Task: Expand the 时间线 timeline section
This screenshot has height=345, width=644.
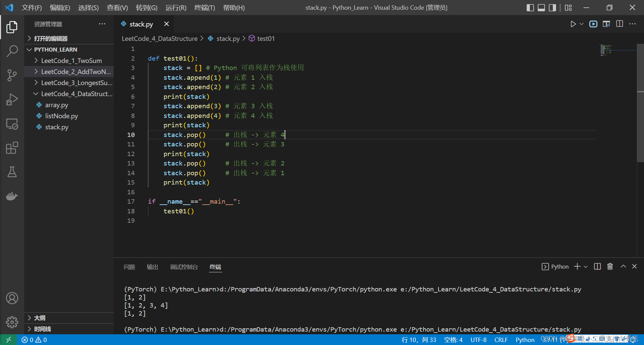Action: pyautogui.click(x=69, y=329)
